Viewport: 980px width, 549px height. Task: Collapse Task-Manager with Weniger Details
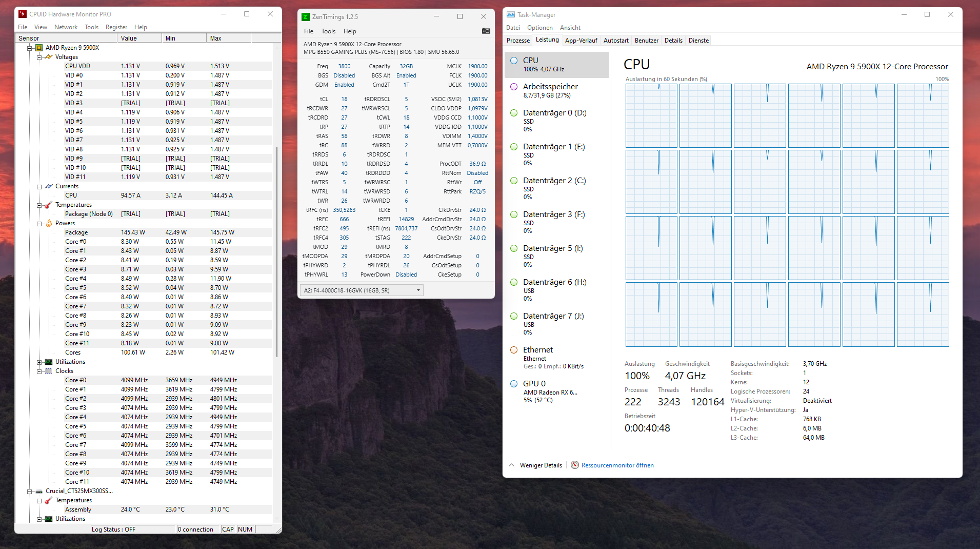536,465
